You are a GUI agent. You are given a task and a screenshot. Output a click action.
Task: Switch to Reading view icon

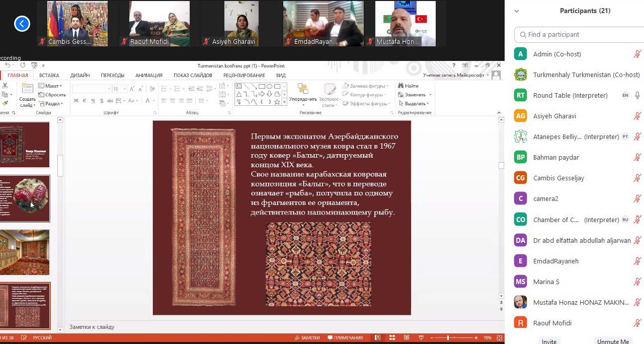[407, 338]
